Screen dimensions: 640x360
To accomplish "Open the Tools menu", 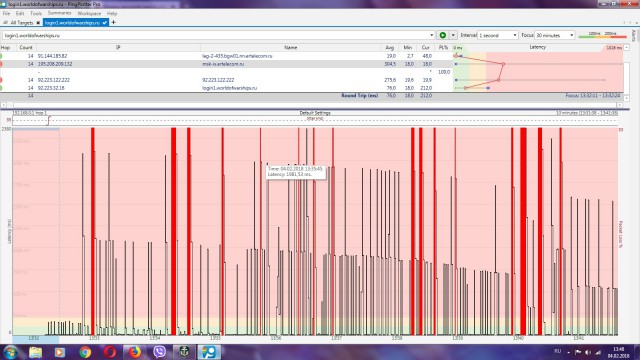I will tap(36, 13).
